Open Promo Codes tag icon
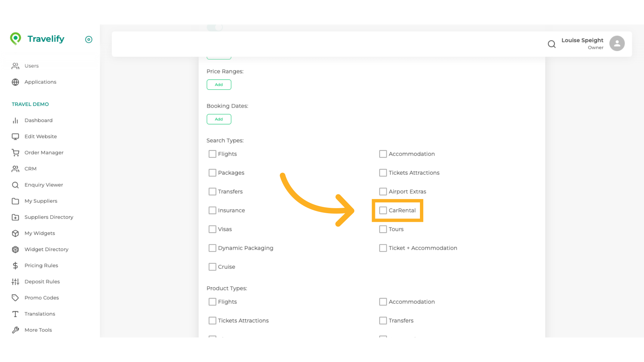Image resolution: width=644 pixels, height=362 pixels. pyautogui.click(x=15, y=298)
